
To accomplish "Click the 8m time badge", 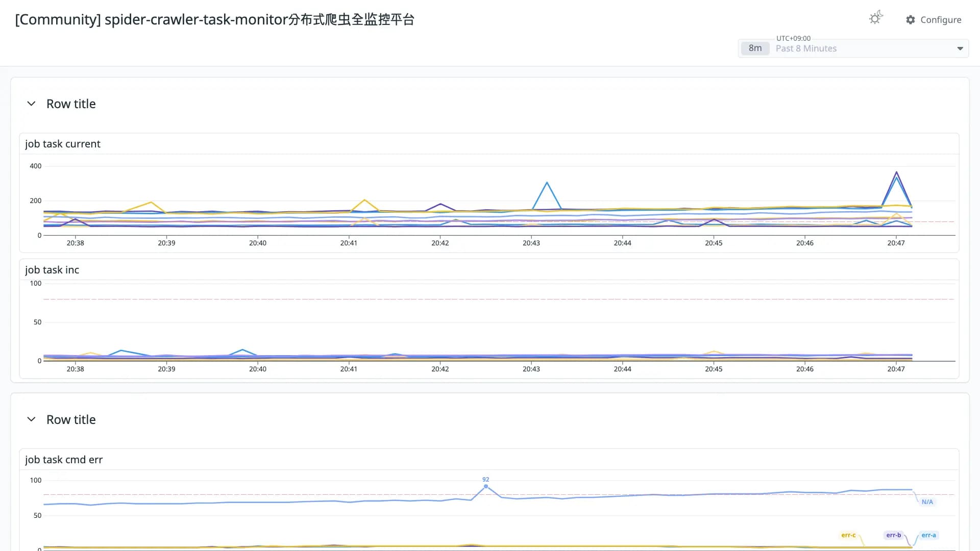I will pos(755,48).
